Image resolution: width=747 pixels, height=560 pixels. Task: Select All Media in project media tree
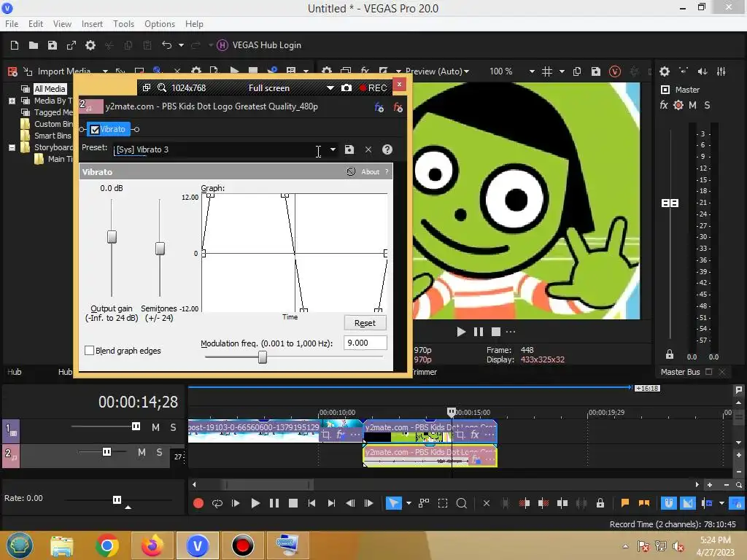click(x=50, y=89)
